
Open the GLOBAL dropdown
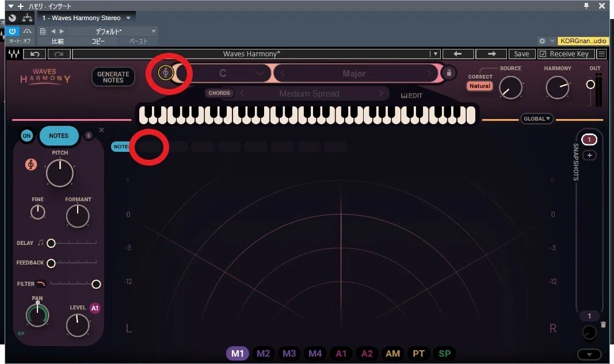(x=537, y=118)
